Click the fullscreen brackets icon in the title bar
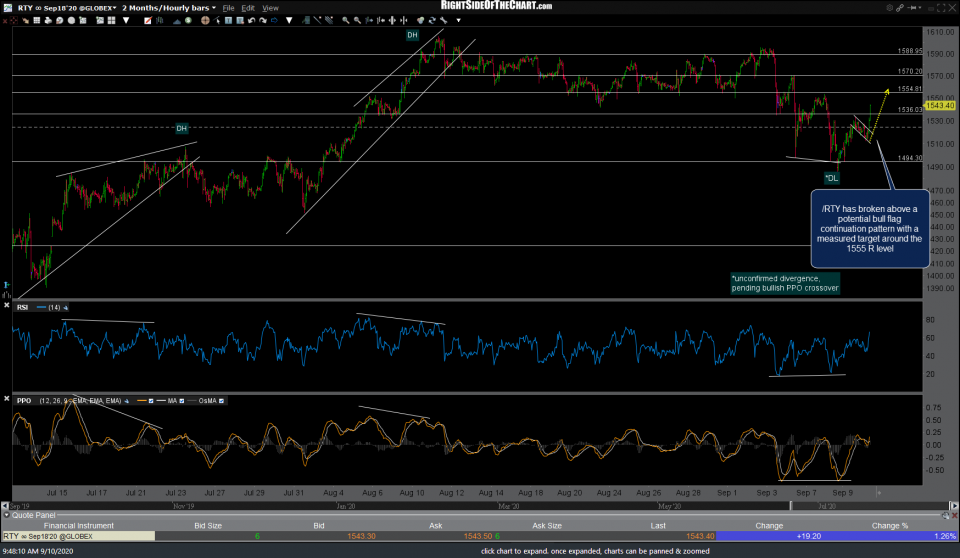This screenshot has width=960, height=558. point(941,7)
